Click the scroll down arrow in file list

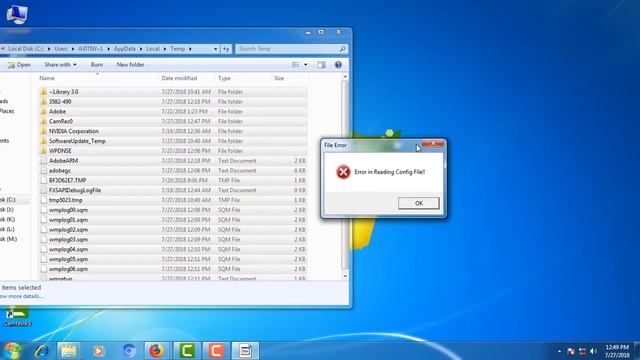coord(345,276)
